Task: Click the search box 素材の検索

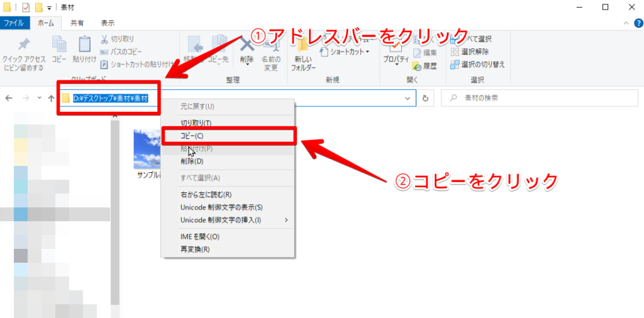Action: pyautogui.click(x=539, y=99)
